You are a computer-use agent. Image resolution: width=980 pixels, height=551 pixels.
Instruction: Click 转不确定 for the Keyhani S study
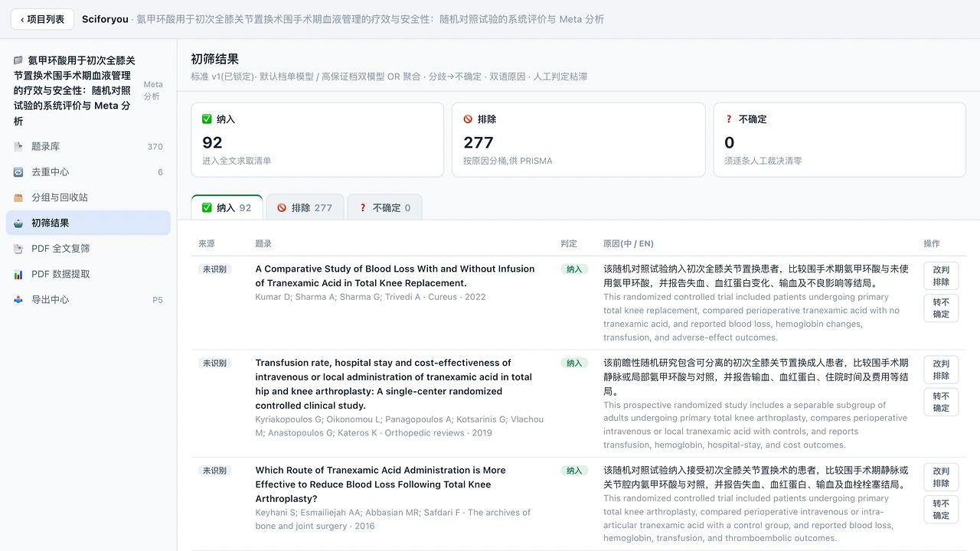tap(941, 510)
